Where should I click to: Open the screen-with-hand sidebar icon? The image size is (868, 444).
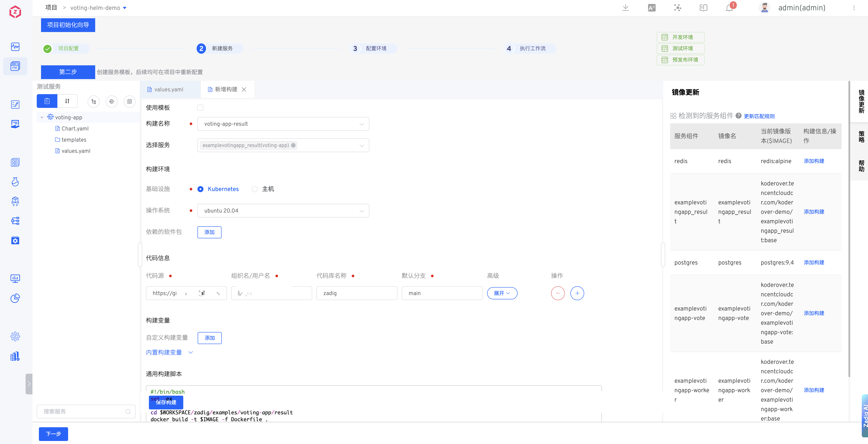(x=15, y=124)
